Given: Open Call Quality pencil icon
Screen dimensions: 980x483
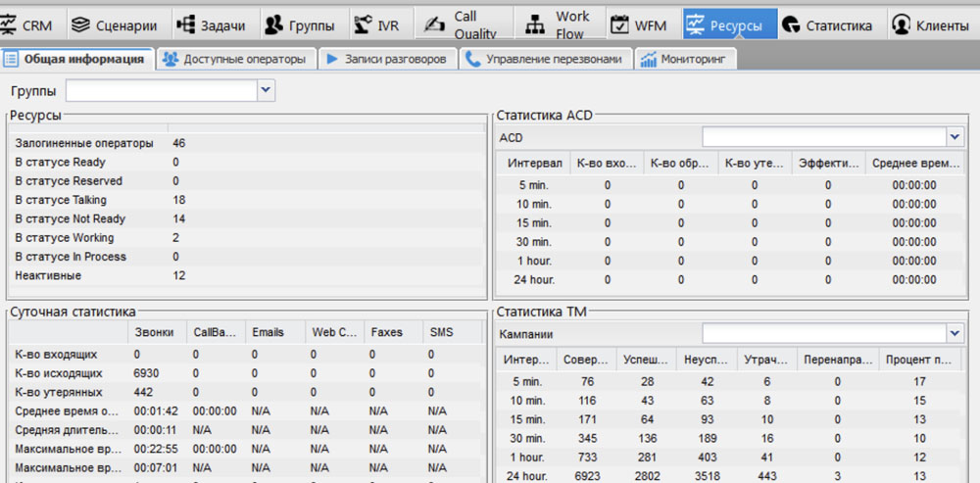Looking at the screenshot, I should pyautogui.click(x=431, y=25).
